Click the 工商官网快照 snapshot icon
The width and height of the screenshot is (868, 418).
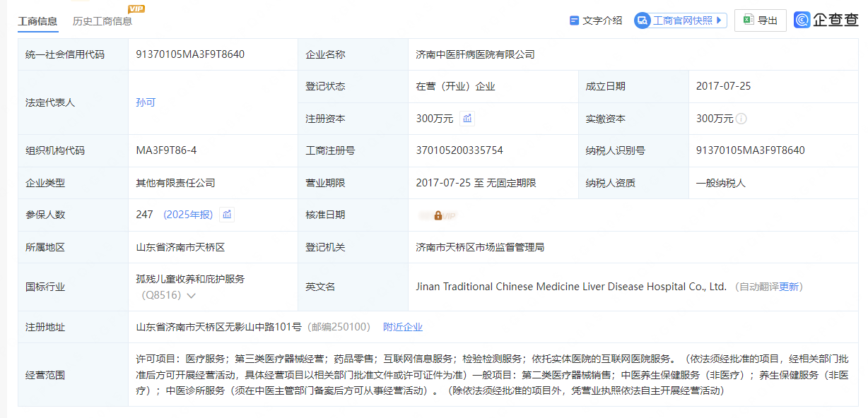[642, 20]
